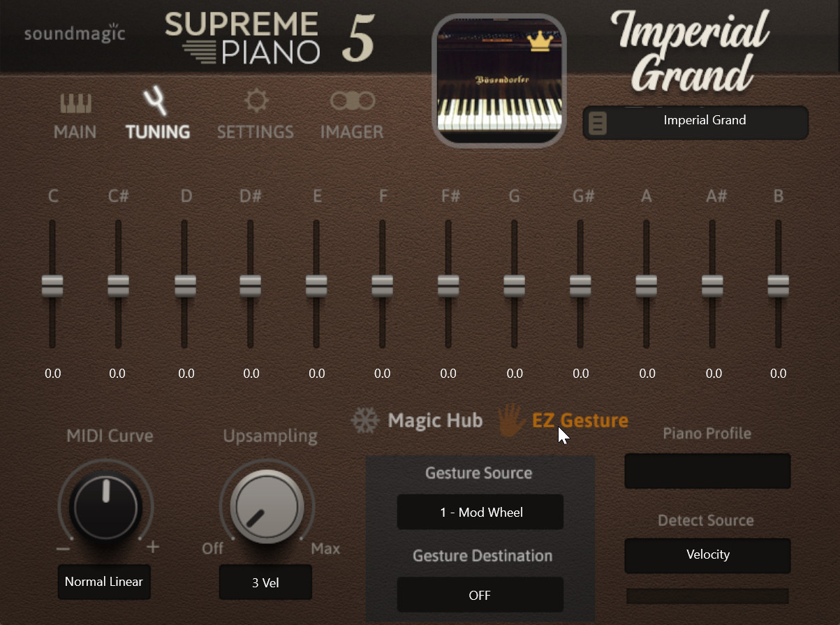This screenshot has width=840, height=625.
Task: Click the Upsampling Max label
Action: [325, 548]
